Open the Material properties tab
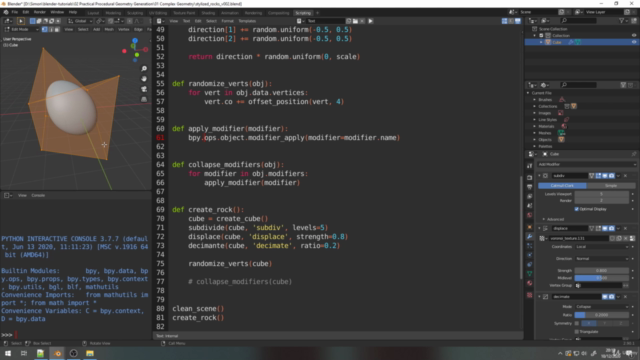640x360 pixels. tap(529, 283)
